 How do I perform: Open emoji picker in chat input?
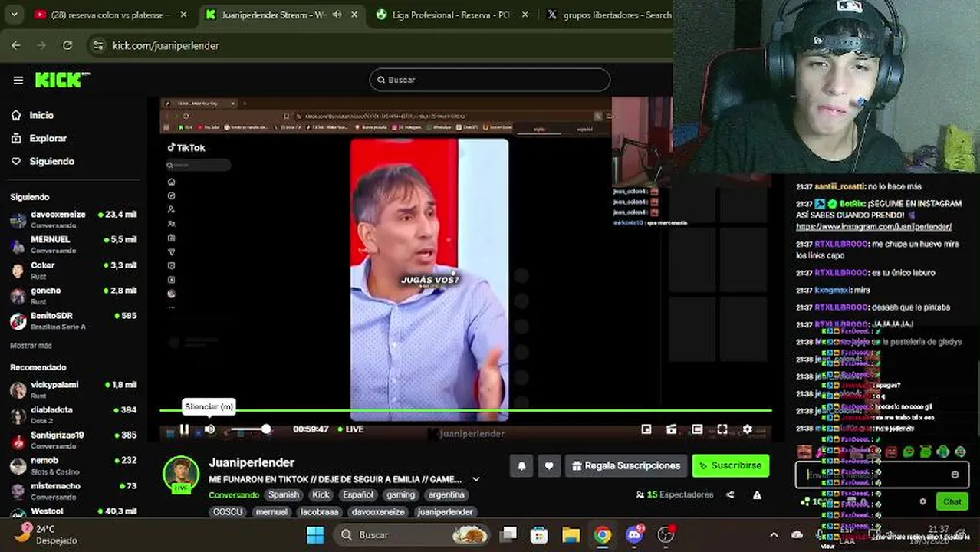955,475
